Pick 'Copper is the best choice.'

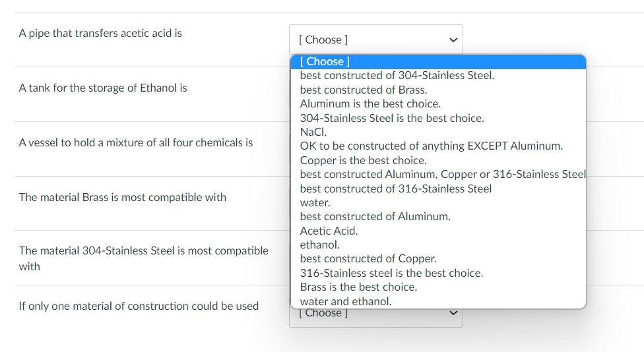click(x=363, y=160)
